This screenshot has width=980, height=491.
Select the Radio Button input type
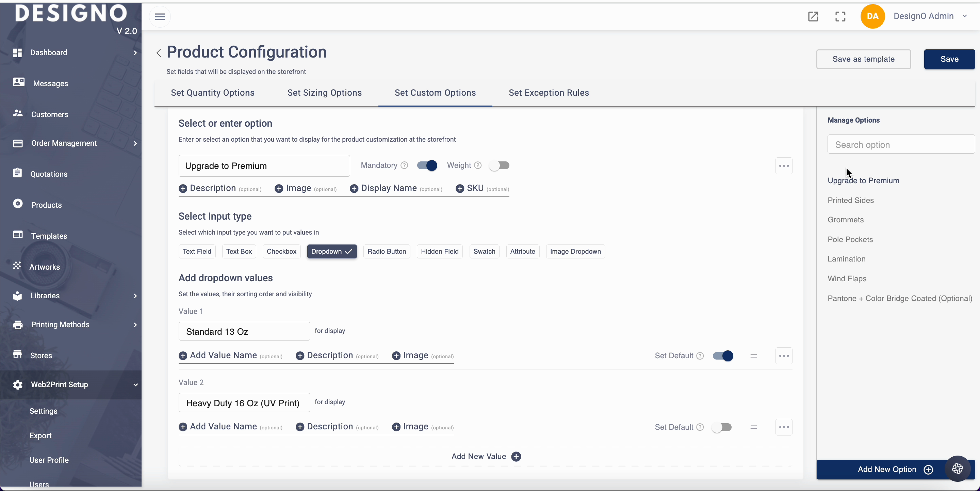(x=387, y=251)
